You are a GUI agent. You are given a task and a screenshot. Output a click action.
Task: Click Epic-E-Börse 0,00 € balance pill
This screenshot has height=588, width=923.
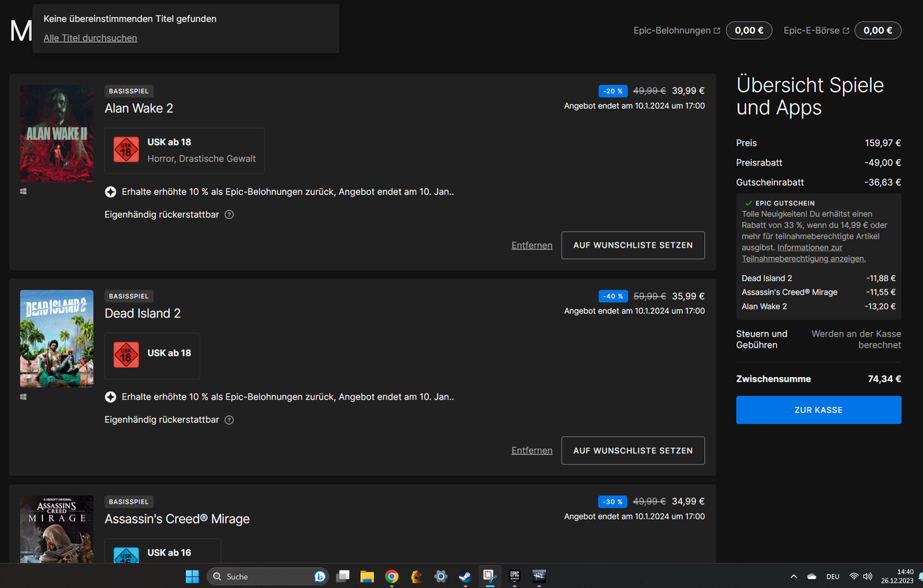pos(877,31)
